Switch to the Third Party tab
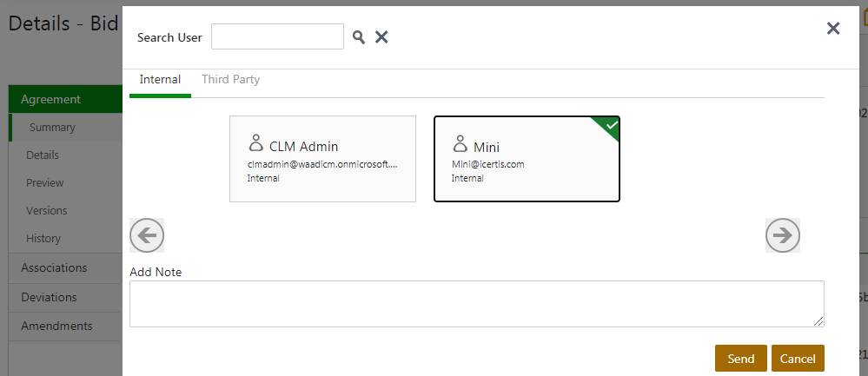The height and width of the screenshot is (376, 868). (x=230, y=80)
